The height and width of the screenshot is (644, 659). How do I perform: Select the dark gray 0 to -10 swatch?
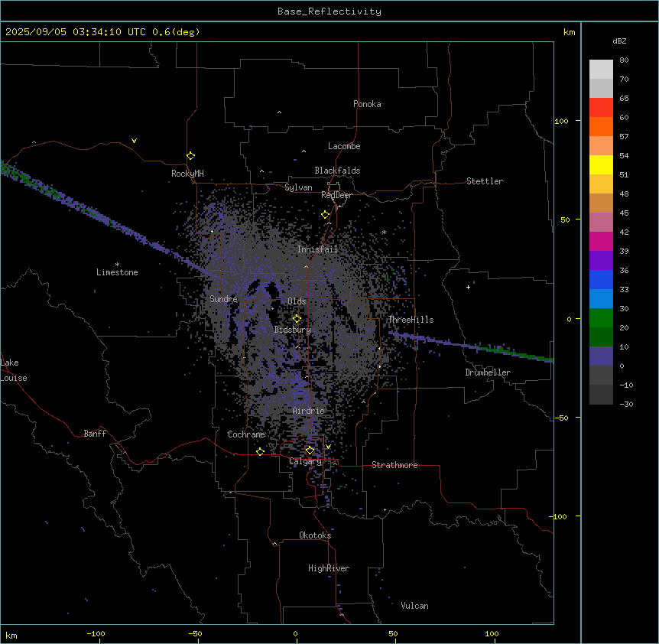(x=601, y=376)
